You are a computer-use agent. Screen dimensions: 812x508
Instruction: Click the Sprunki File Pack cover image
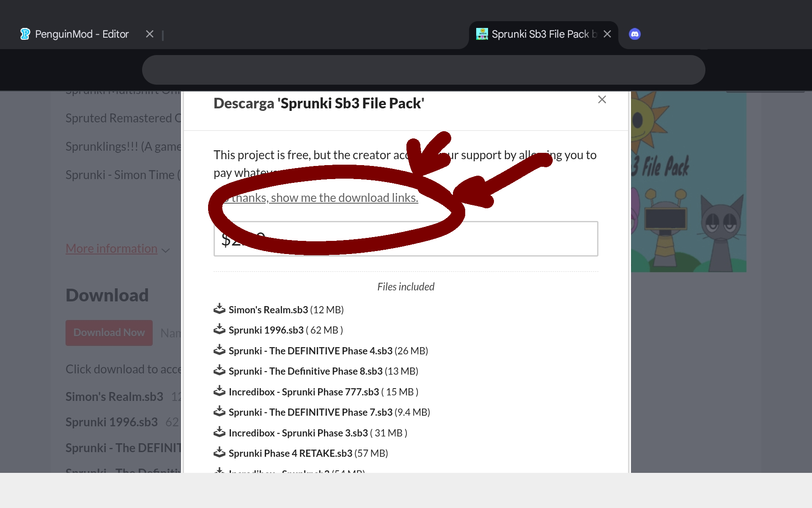689,182
